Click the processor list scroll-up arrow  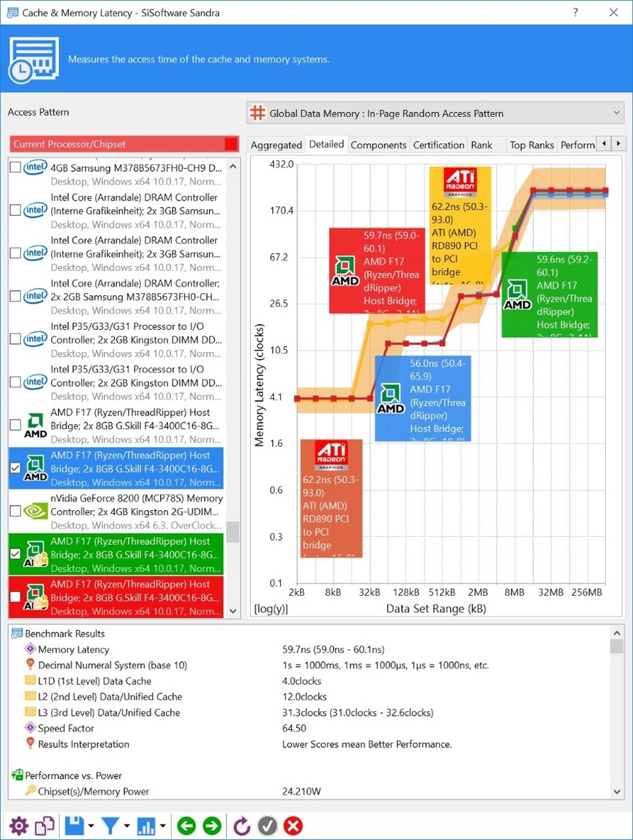tap(233, 167)
